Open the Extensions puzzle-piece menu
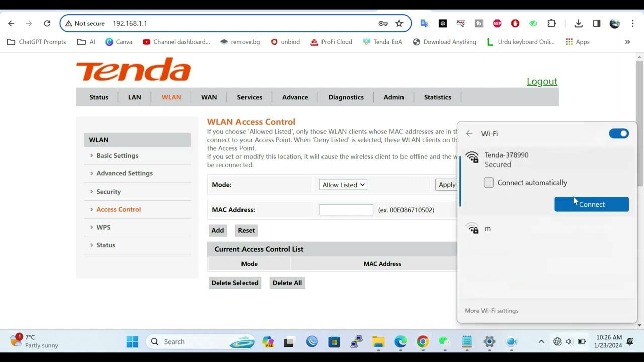This screenshot has width=644, height=362. pyautogui.click(x=551, y=23)
